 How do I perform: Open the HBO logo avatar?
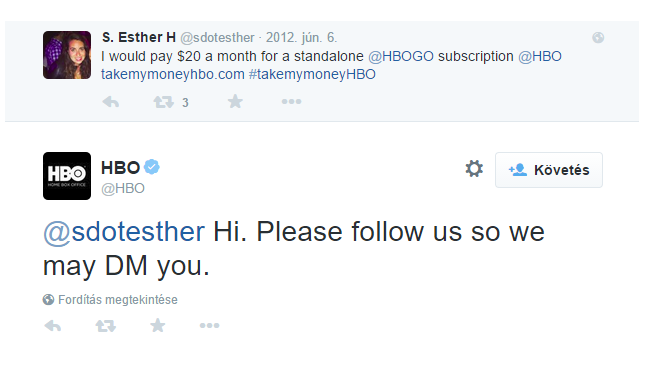click(x=67, y=176)
